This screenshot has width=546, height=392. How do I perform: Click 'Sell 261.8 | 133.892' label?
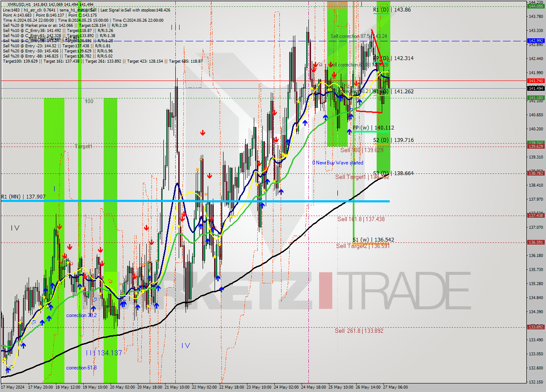click(359, 331)
